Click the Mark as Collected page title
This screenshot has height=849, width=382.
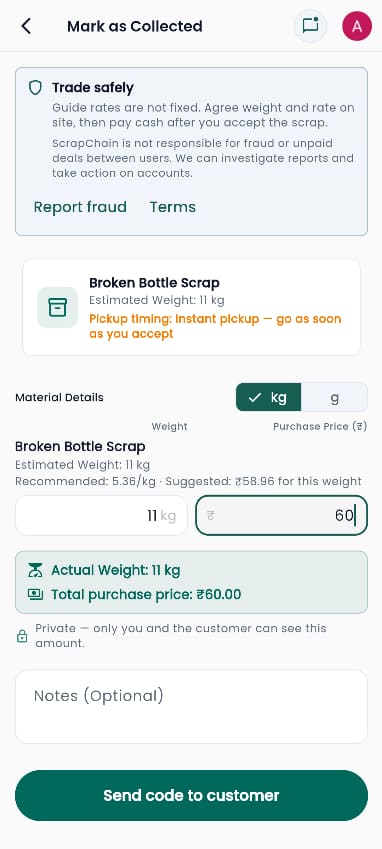135,26
